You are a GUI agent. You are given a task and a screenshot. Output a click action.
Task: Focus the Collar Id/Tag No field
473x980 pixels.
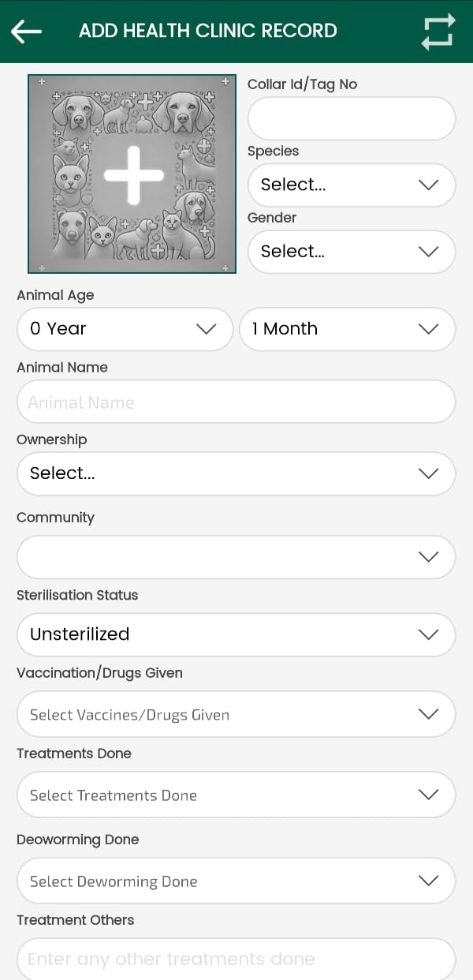pos(351,119)
